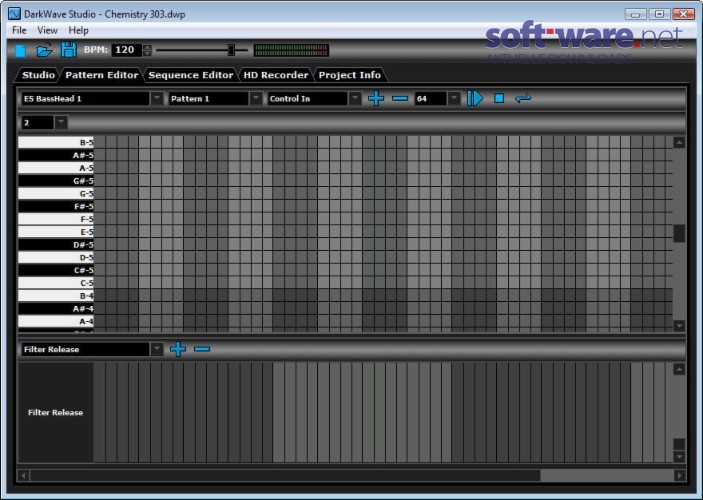Open the dropdown showing value 2
The height and width of the screenshot is (500, 703).
coord(61,122)
